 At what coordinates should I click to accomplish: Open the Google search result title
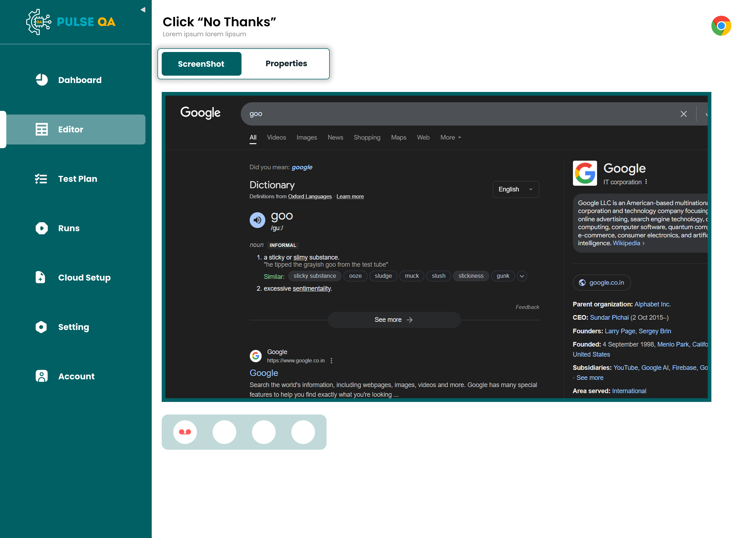pyautogui.click(x=264, y=373)
